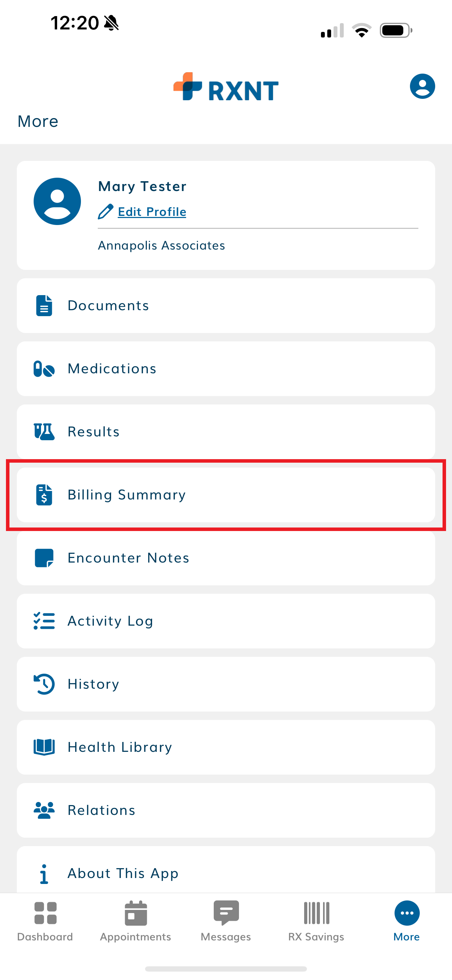The height and width of the screenshot is (980, 452).
Task: Tap the pencil icon beside Edit Profile
Action: click(x=105, y=211)
